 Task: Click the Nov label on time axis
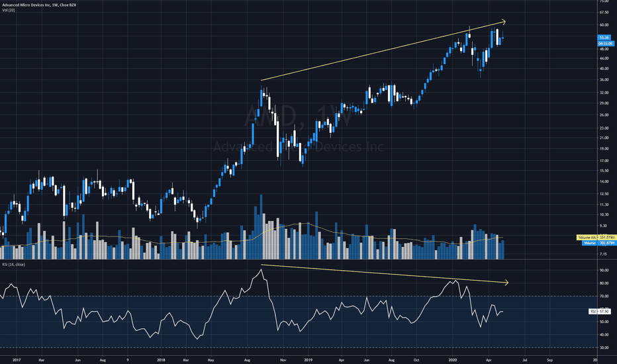[283, 360]
